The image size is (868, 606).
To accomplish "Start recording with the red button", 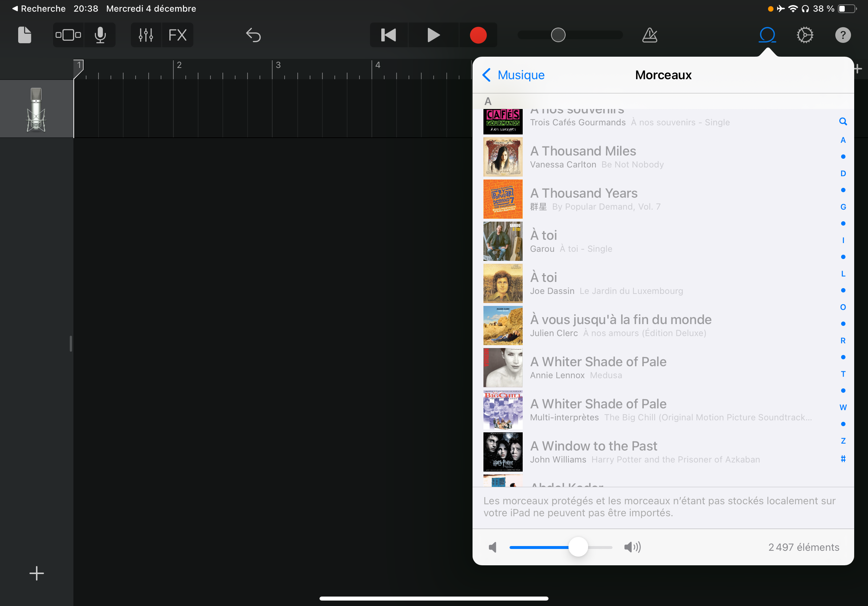I will 478,35.
